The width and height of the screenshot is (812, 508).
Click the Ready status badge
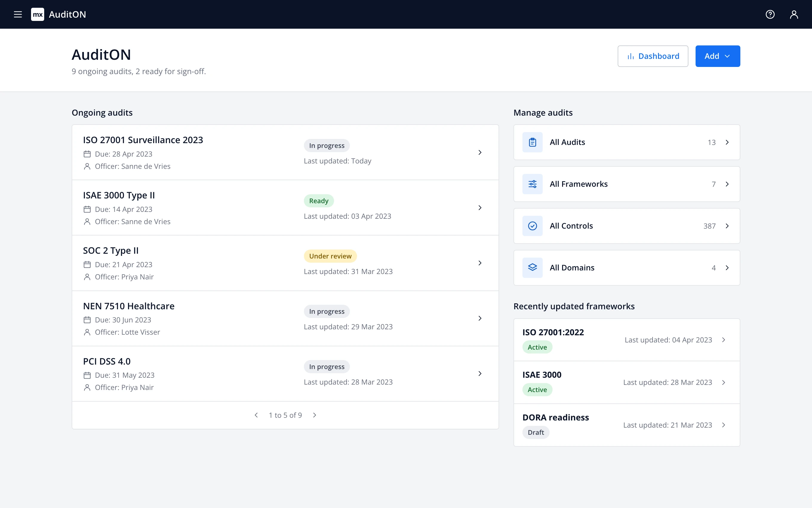point(319,201)
